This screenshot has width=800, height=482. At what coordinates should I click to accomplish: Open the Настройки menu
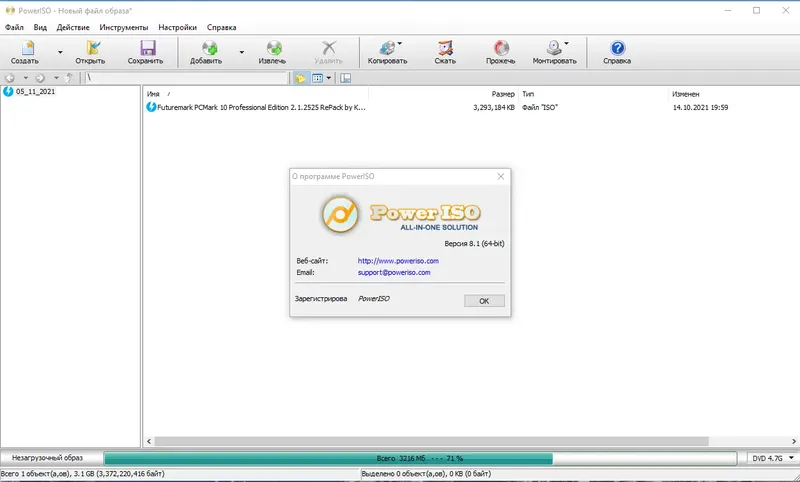click(x=178, y=28)
